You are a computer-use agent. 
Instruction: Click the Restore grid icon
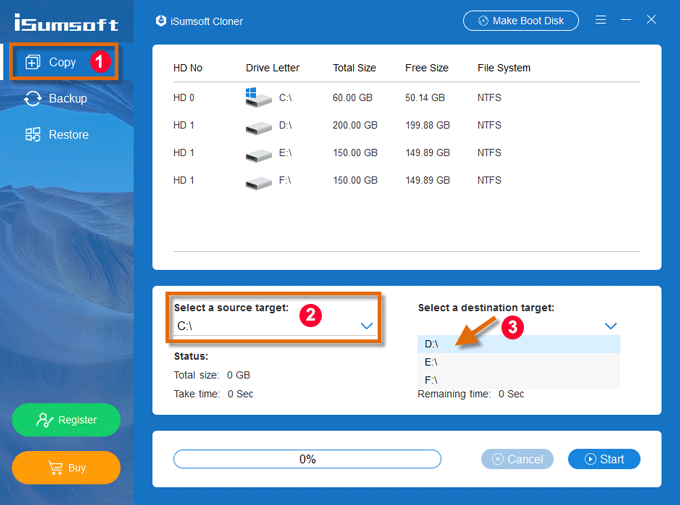point(33,134)
